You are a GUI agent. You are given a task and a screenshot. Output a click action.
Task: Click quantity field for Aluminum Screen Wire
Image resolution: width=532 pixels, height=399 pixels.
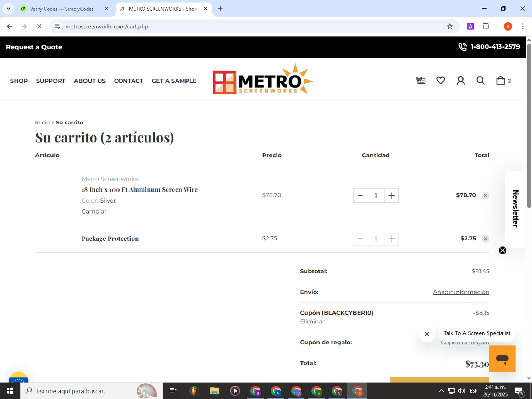[376, 195]
